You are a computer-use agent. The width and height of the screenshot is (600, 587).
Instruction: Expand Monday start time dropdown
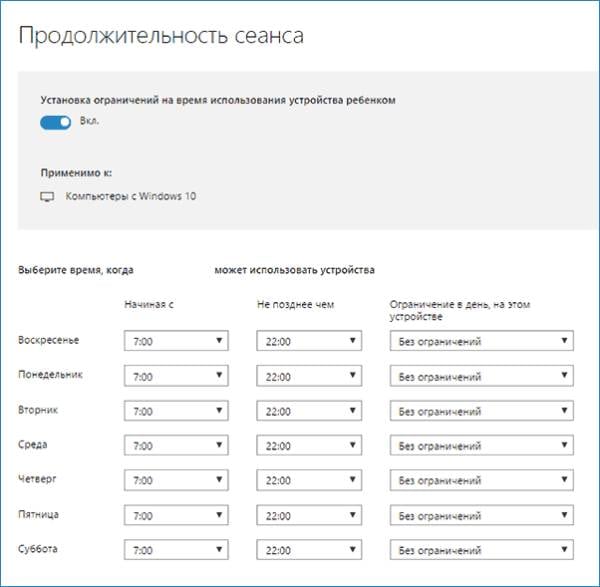pyautogui.click(x=177, y=377)
